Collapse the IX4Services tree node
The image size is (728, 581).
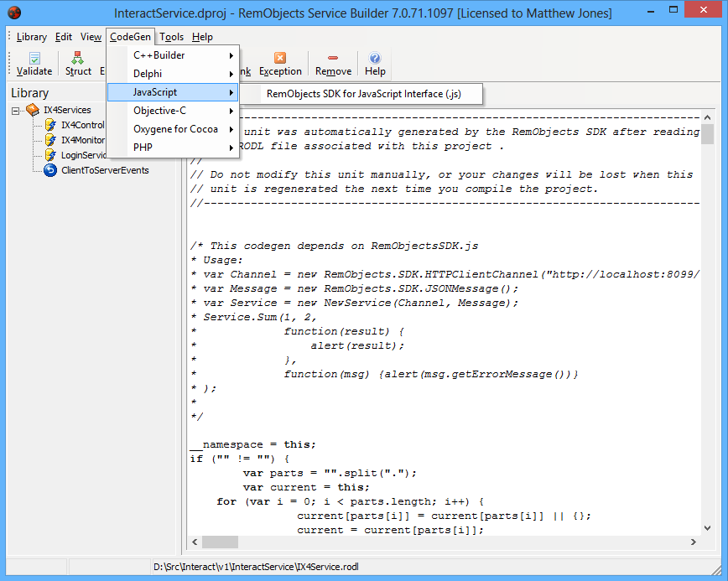click(x=16, y=111)
